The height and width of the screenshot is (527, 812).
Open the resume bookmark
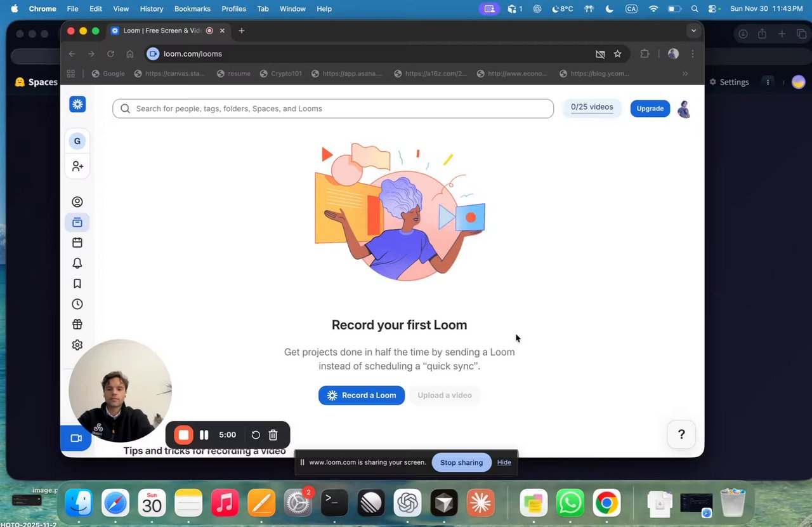233,74
